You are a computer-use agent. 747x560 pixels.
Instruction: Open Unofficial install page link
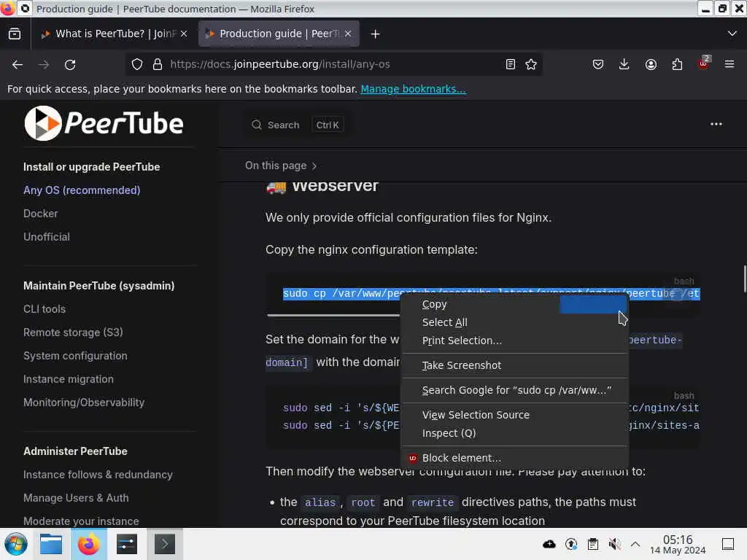(46, 237)
